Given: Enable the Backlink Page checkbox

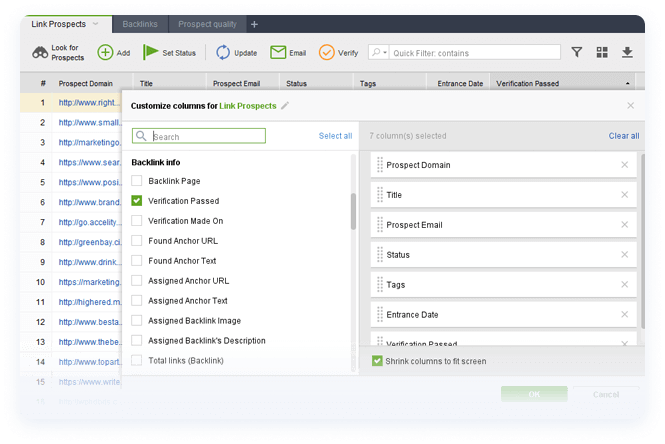Looking at the screenshot, I should click(x=137, y=181).
